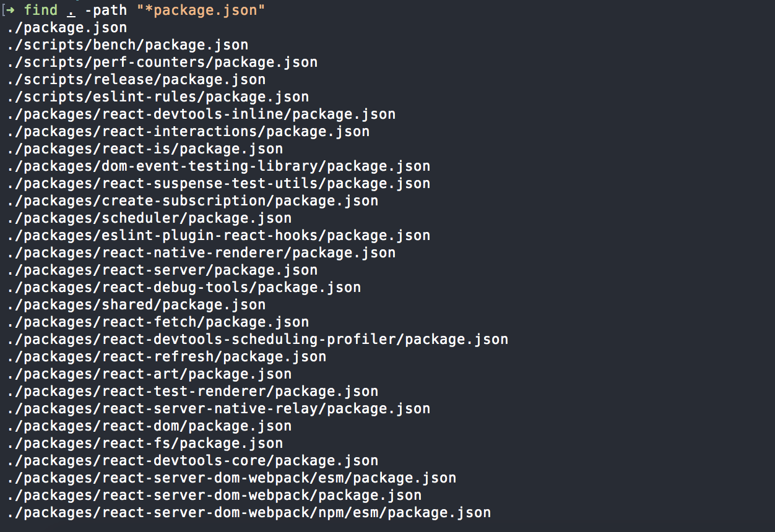Select the react-interactions package.json line
775x532 pixels.
click(189, 132)
